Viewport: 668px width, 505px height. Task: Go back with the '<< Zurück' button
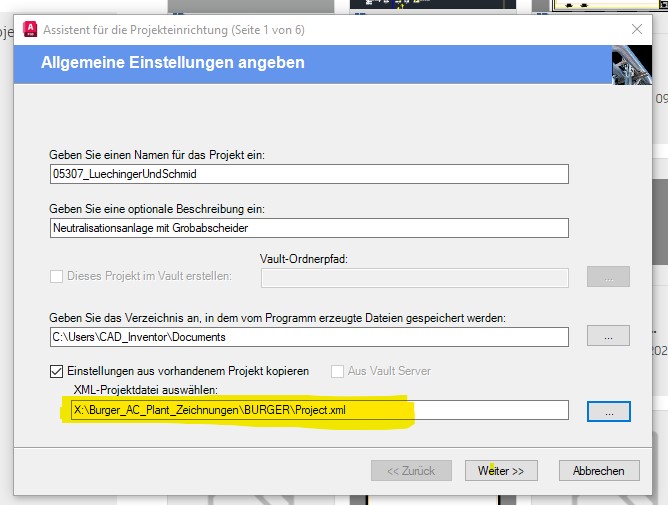[411, 470]
